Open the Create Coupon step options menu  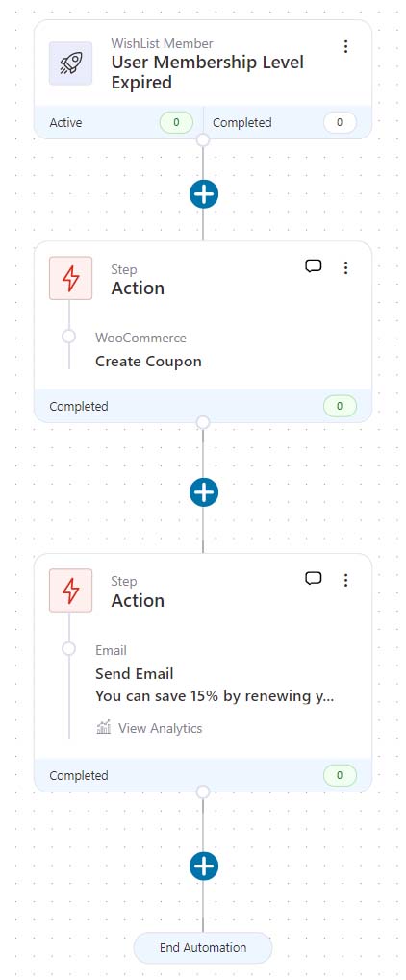[x=345, y=267]
